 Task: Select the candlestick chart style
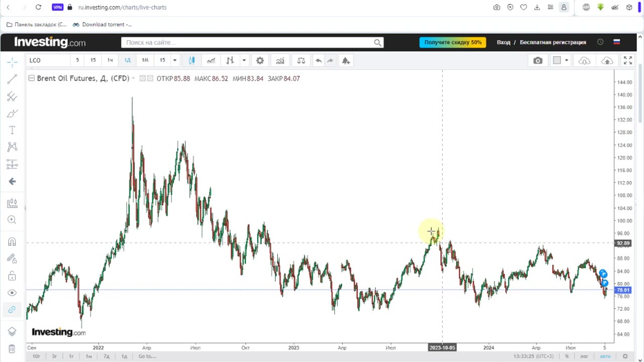(192, 60)
